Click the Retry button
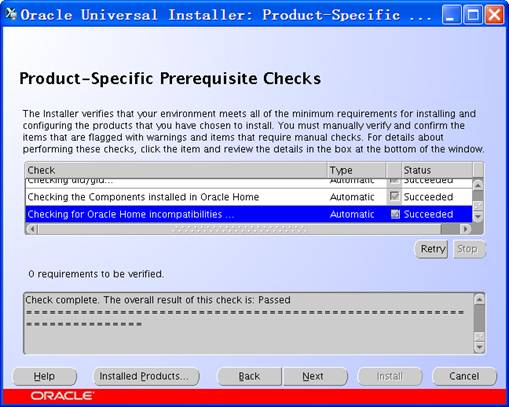This screenshot has height=407, width=509. [432, 249]
